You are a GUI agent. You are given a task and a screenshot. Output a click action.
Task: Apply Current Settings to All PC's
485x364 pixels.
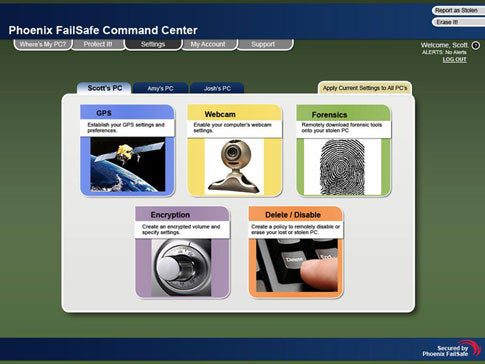[x=365, y=88]
